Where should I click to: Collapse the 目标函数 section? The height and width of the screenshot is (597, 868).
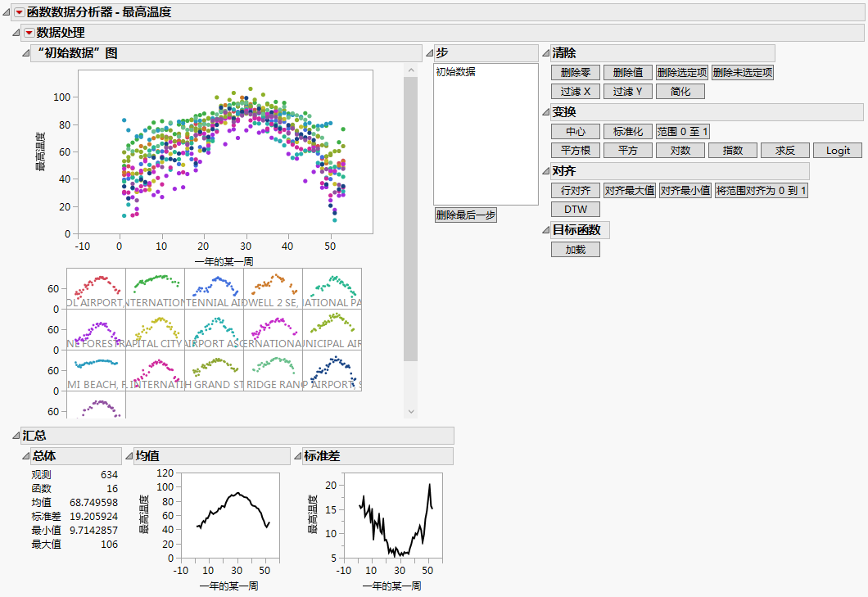(x=546, y=231)
